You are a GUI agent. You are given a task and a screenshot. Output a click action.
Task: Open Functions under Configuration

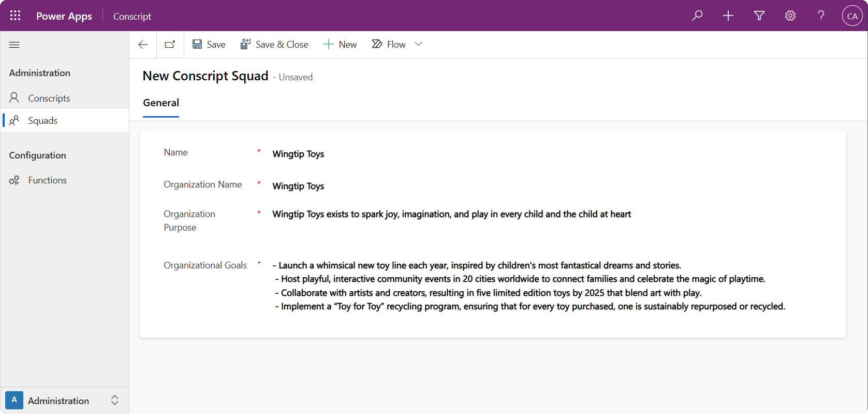coord(47,180)
